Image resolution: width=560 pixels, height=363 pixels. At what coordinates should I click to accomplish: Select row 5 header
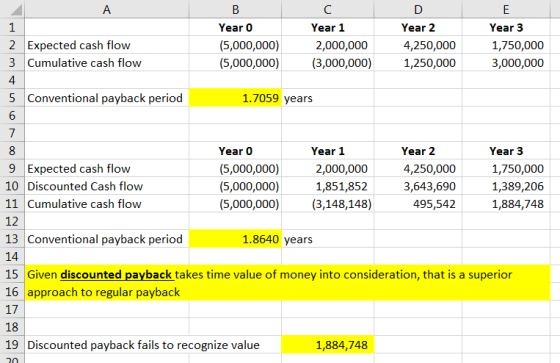click(x=12, y=98)
